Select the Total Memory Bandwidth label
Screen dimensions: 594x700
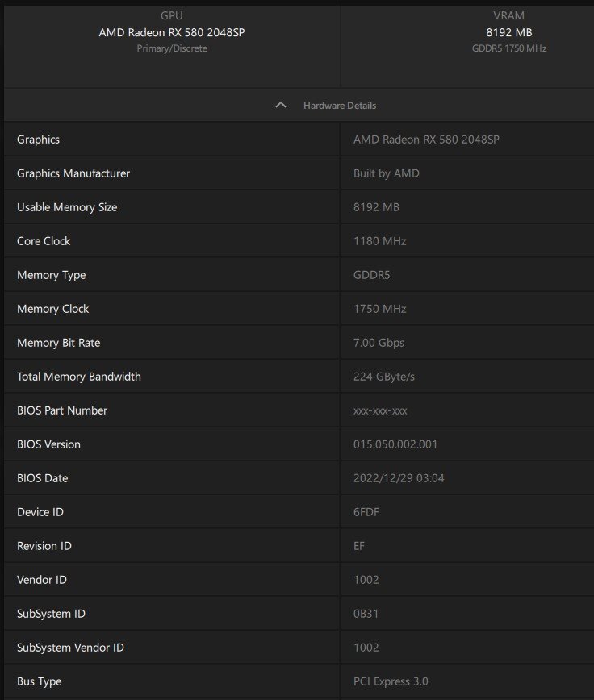point(79,377)
